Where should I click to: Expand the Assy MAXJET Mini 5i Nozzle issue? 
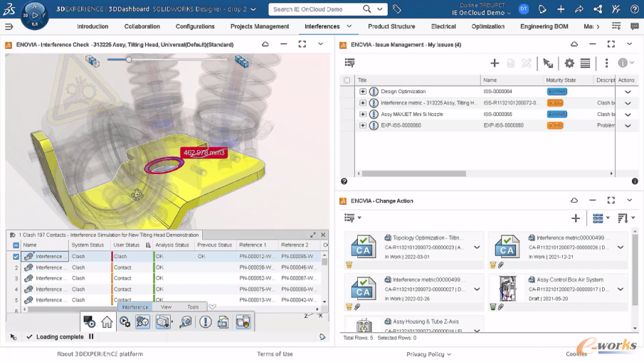click(x=363, y=114)
